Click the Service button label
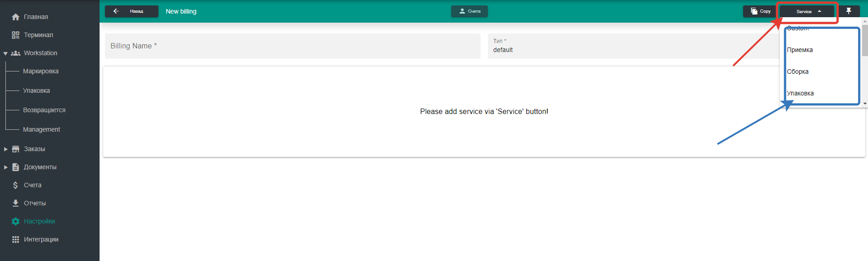868x261 pixels. (x=804, y=11)
